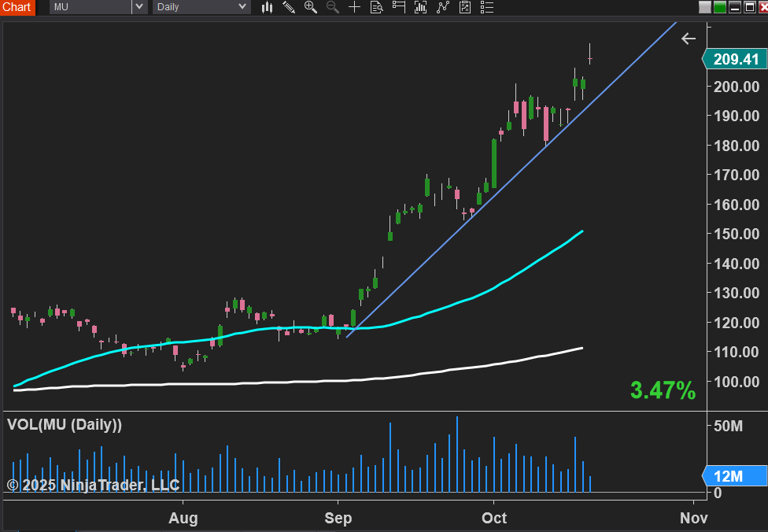The height and width of the screenshot is (532, 768).
Task: Expand the instrument selector arrow next to MU
Action: [139, 7]
